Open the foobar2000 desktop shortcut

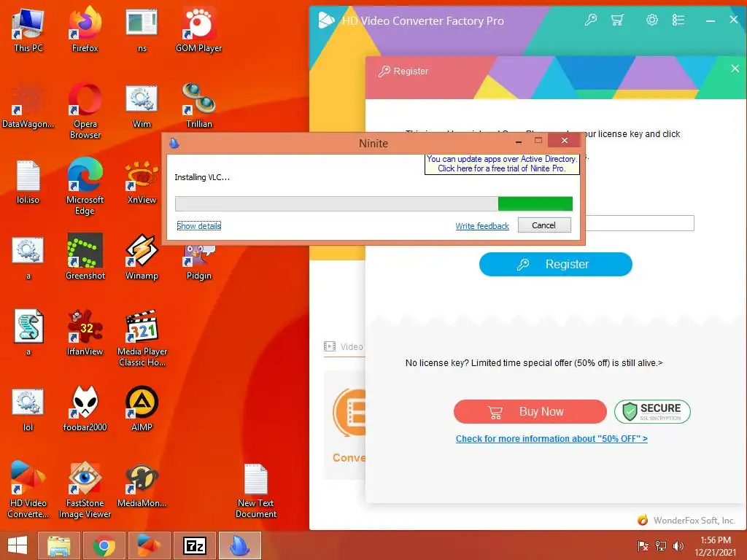coord(85,410)
